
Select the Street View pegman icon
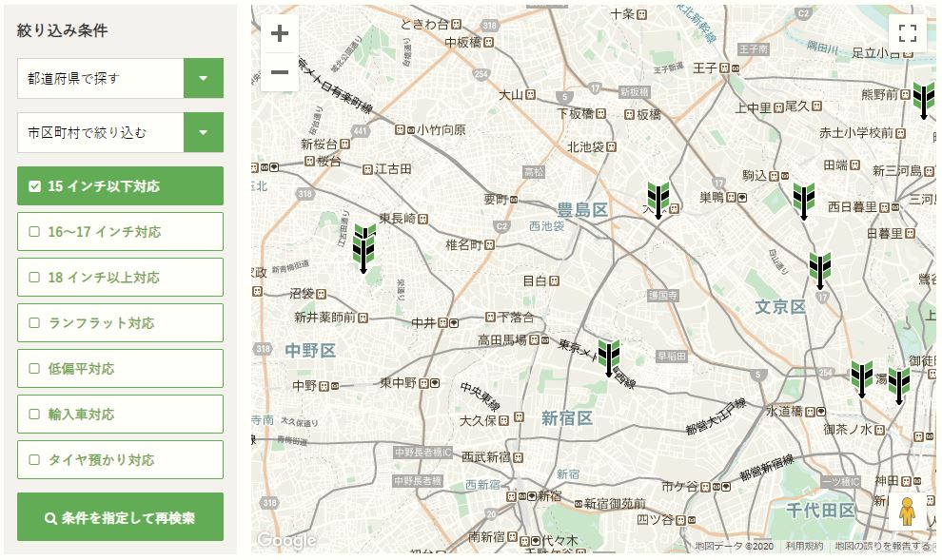point(907,511)
